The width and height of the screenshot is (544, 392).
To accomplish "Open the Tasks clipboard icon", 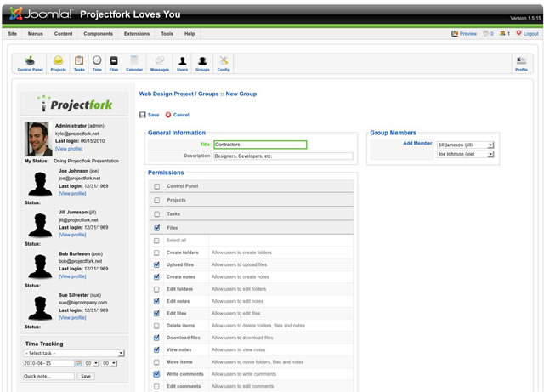I will 79,63.
